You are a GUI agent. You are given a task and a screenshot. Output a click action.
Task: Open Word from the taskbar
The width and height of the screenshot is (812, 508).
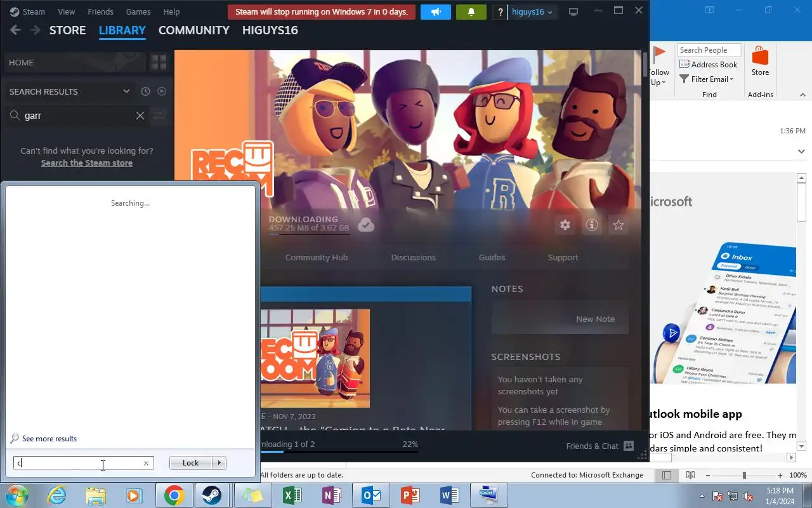click(449, 495)
